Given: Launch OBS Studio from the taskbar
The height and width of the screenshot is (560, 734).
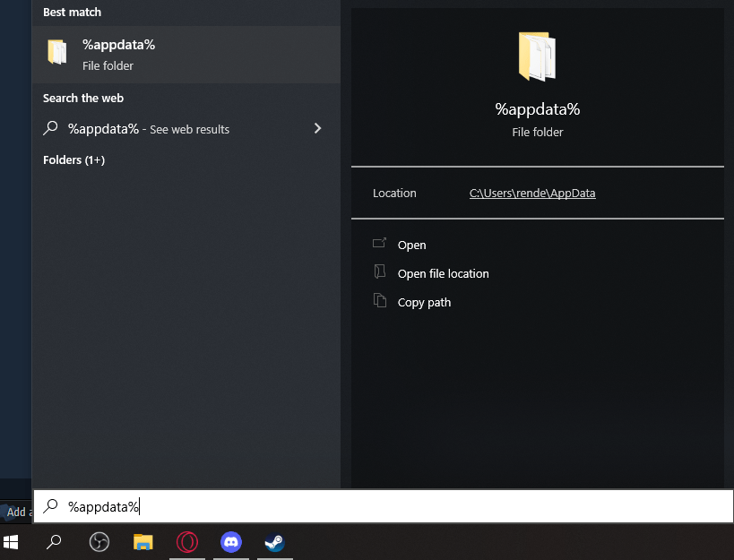Looking at the screenshot, I should 99,542.
